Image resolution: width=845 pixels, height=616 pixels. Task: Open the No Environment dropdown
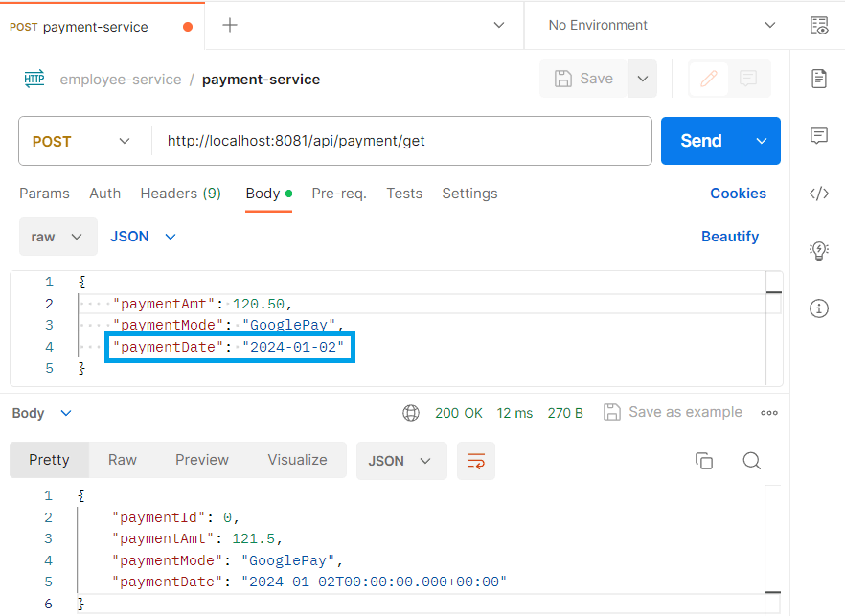(x=662, y=25)
